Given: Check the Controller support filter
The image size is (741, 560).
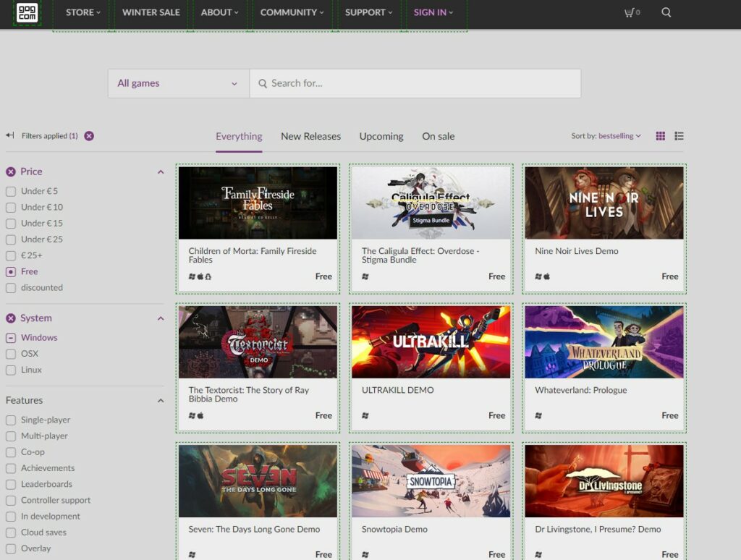Looking at the screenshot, I should (x=11, y=501).
